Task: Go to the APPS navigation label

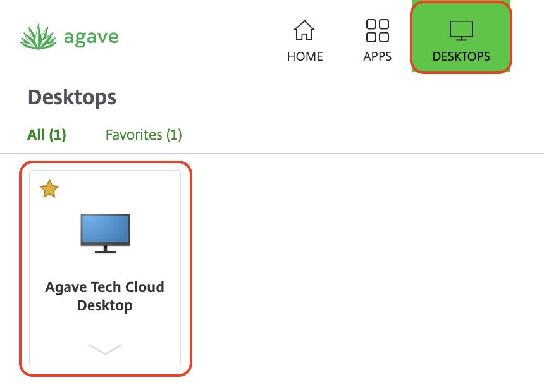Action: 378,56
